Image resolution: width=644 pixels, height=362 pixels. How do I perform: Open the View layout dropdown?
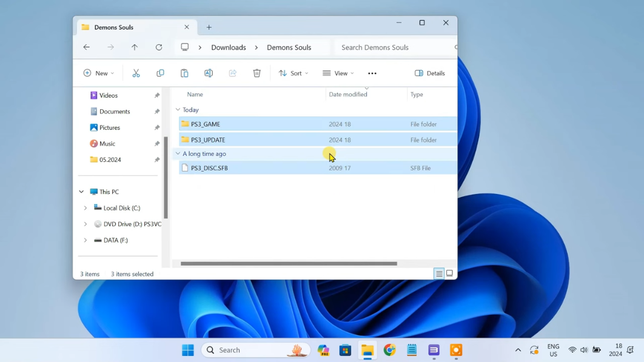338,73
